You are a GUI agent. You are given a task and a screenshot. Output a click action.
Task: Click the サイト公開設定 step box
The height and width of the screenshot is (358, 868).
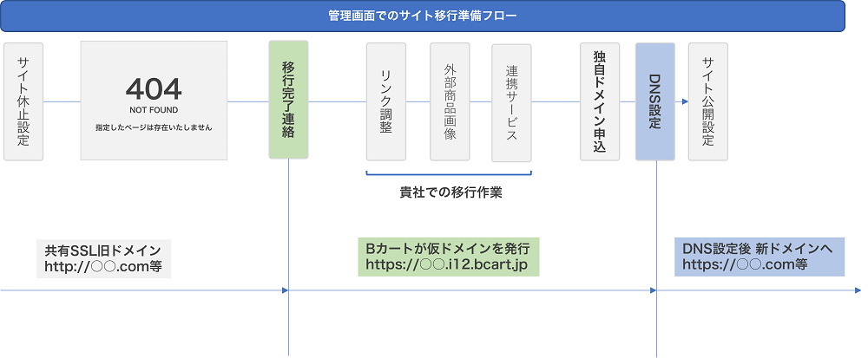708,101
